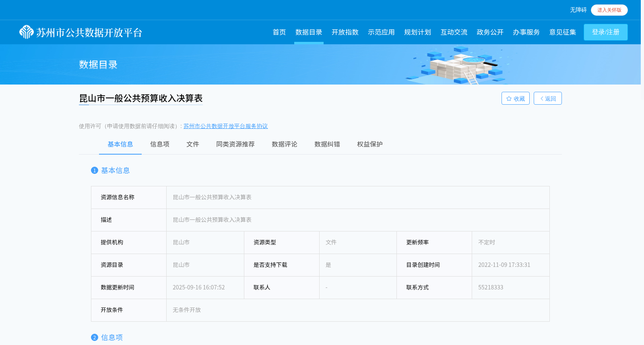Open the 规划计划 menu item
The width and height of the screenshot is (644, 345).
(417, 32)
